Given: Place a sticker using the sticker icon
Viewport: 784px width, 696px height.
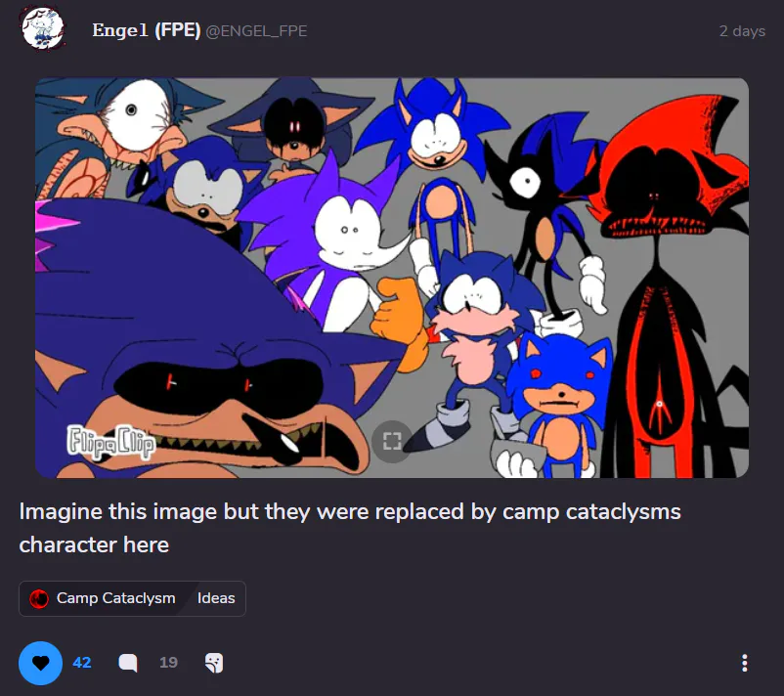Looking at the screenshot, I should (214, 663).
